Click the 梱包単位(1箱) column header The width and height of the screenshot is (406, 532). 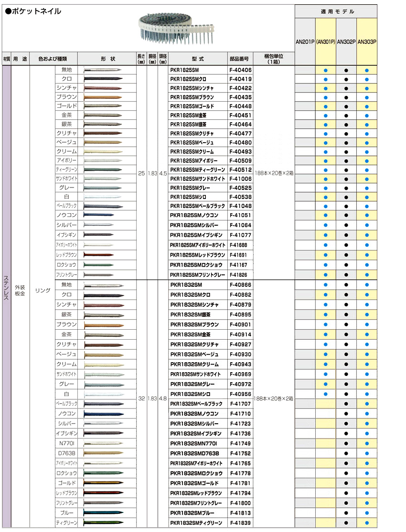[274, 59]
